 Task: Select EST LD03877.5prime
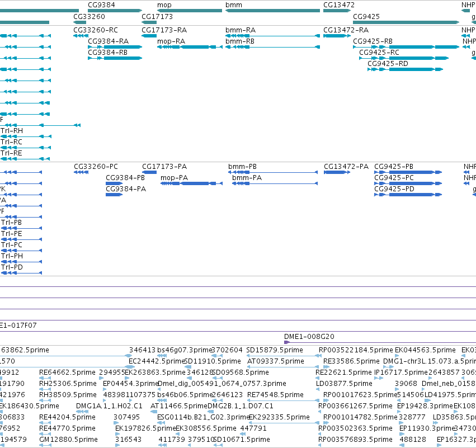tap(344, 384)
